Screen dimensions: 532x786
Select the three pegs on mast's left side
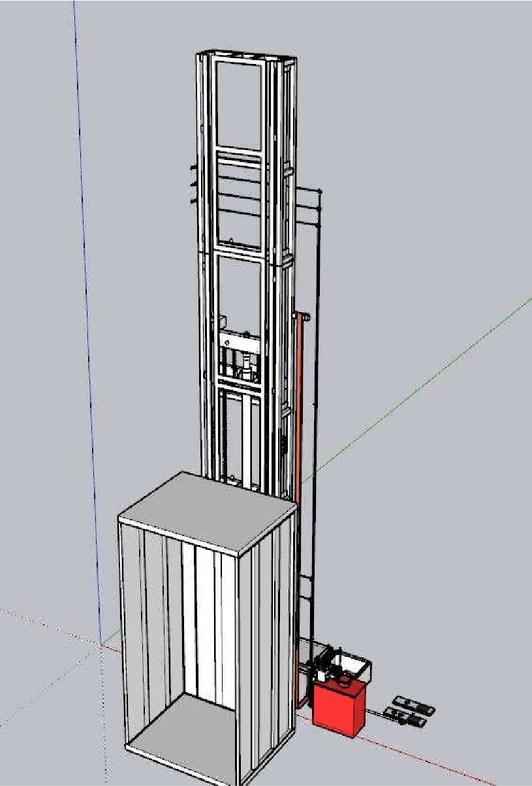click(x=193, y=185)
